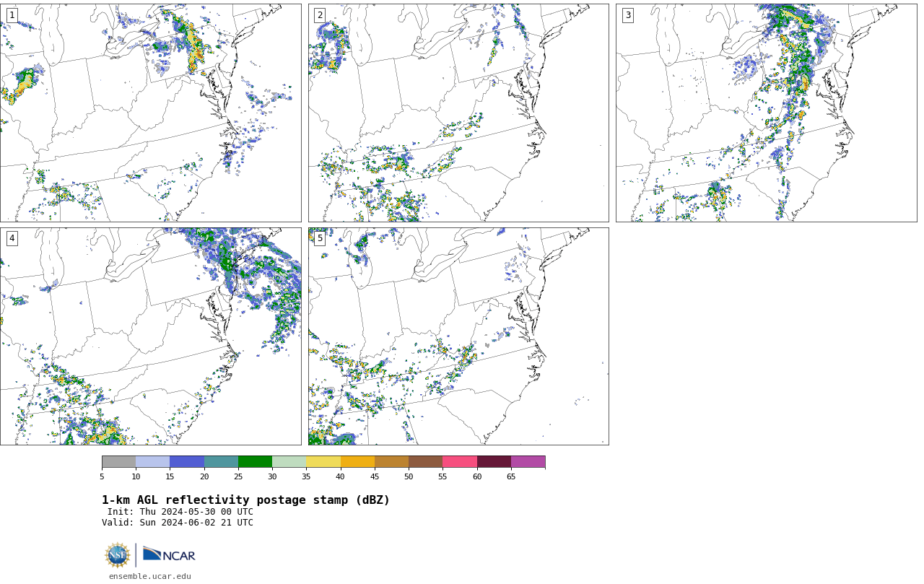This screenshot has height=584, width=924.
Task: Click the panel number label '5'
Action: pos(320,238)
